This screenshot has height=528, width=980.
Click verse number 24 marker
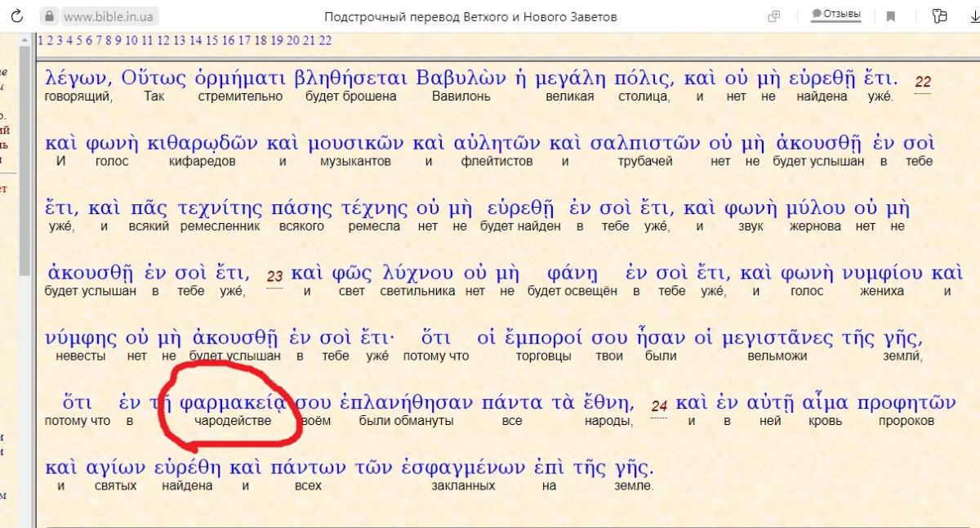[659, 406]
